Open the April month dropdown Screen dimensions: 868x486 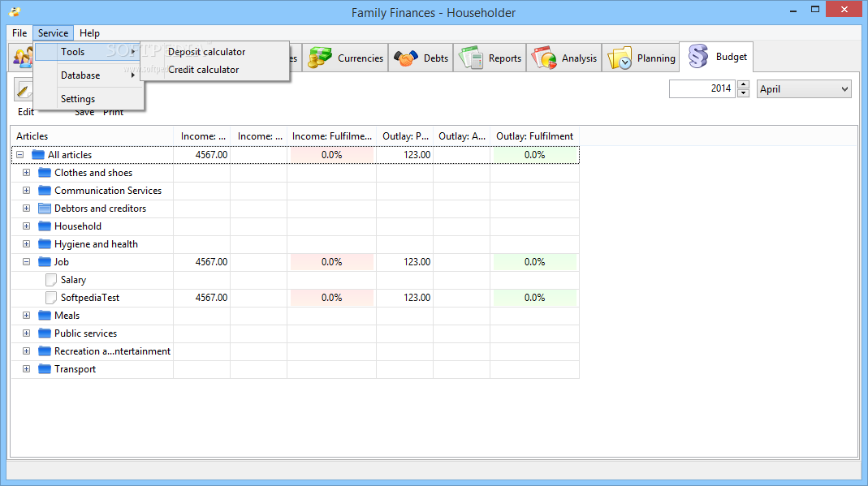[x=804, y=89]
